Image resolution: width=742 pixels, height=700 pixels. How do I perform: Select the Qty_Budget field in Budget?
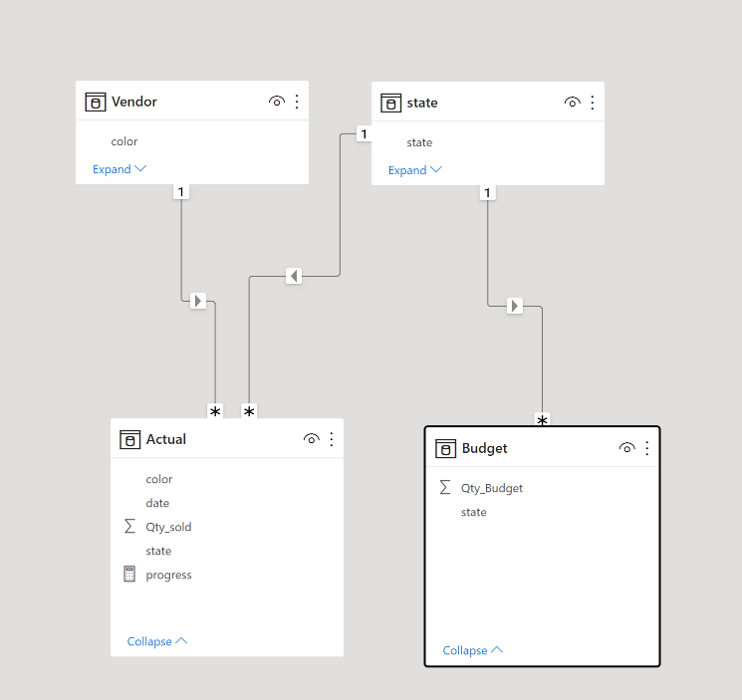click(491, 488)
